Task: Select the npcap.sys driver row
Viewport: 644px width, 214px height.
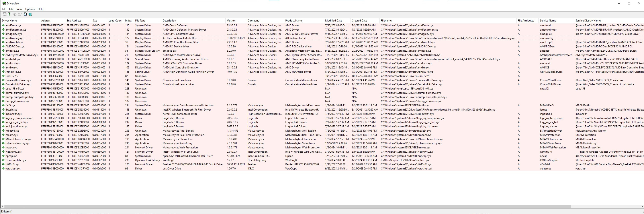Action: (322, 156)
